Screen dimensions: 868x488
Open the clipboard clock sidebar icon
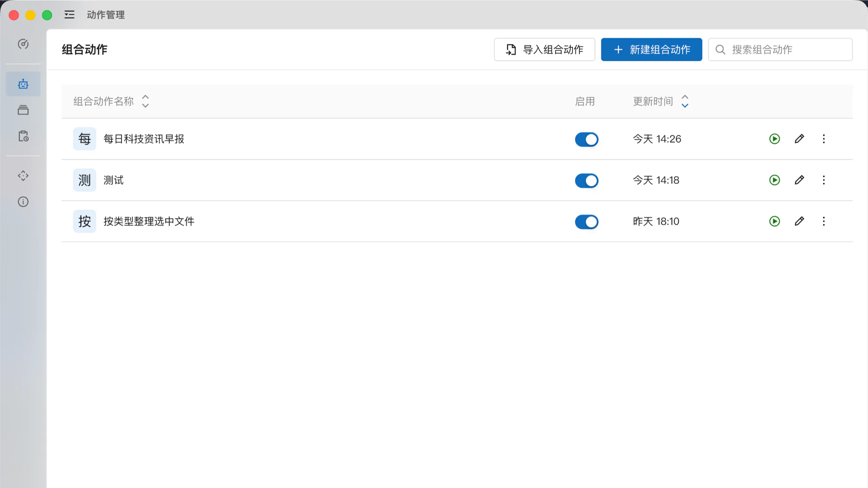tap(23, 136)
